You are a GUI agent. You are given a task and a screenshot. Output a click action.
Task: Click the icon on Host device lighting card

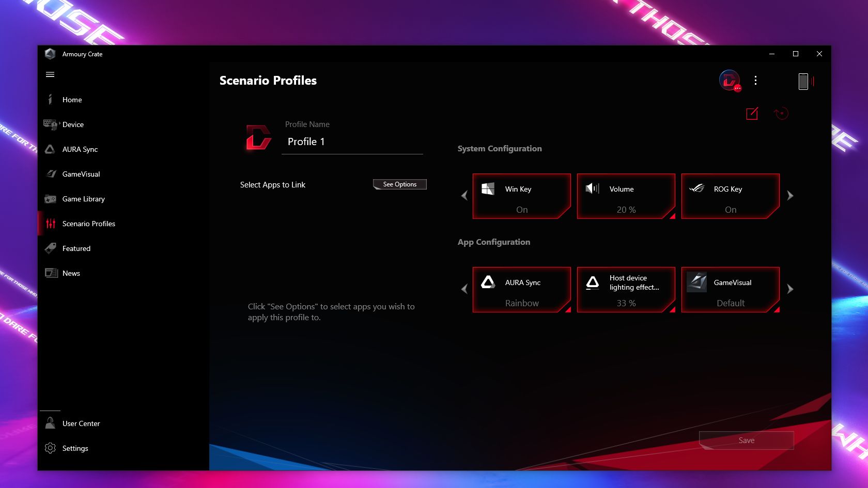593,282
